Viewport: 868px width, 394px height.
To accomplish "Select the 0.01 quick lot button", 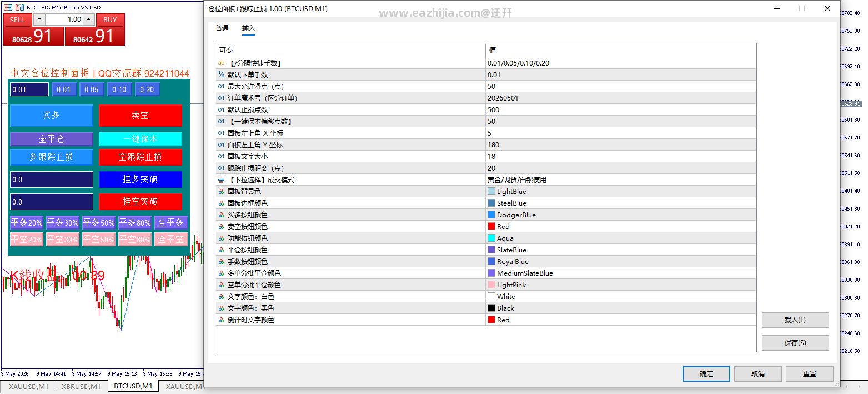I will (64, 89).
